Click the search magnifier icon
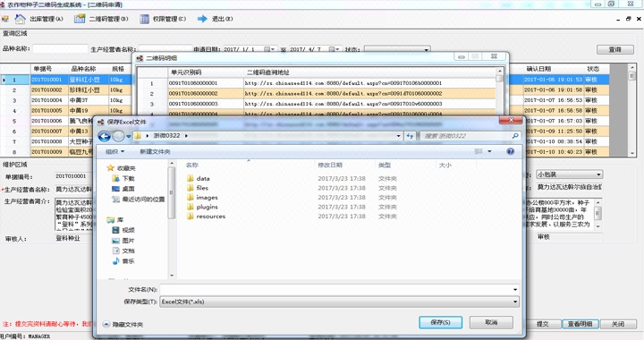The height and width of the screenshot is (340, 644). [515, 136]
